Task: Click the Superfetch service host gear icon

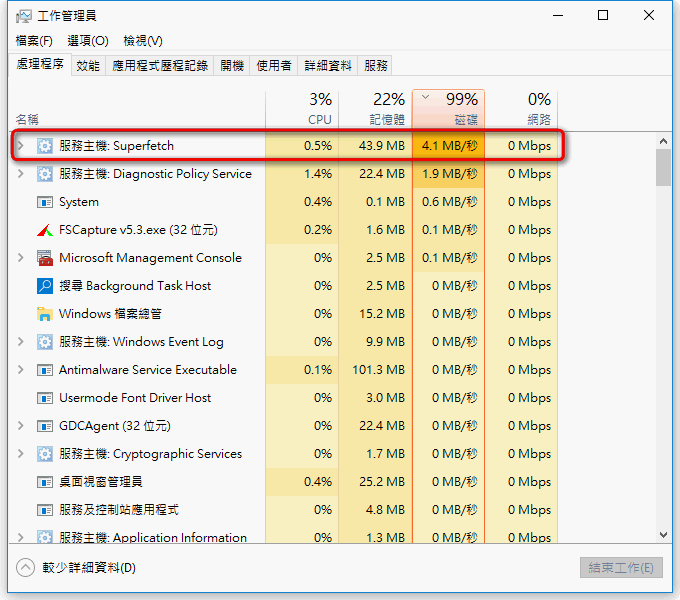Action: [x=45, y=146]
